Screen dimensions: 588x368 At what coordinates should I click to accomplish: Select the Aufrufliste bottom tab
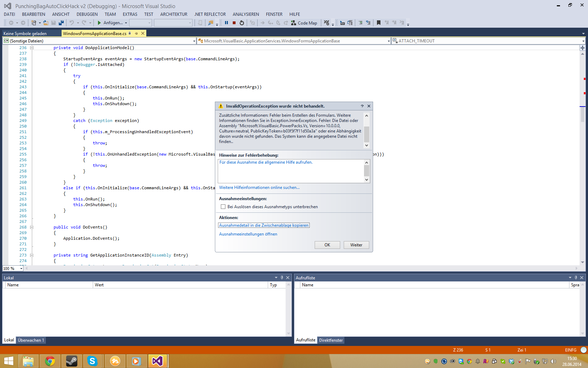click(306, 340)
